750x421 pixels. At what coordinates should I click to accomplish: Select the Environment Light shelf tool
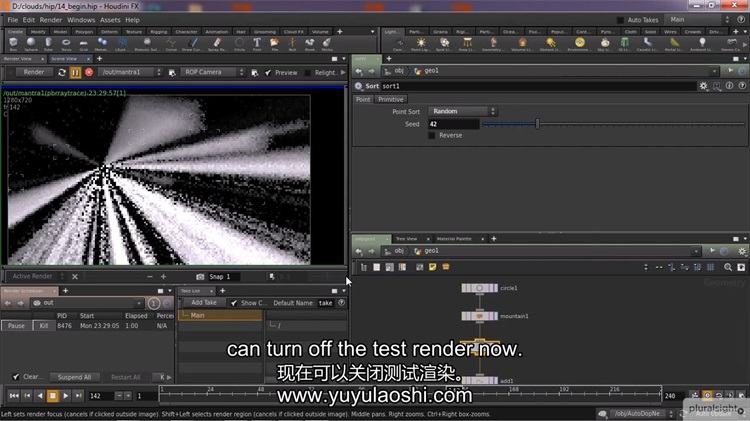pyautogui.click(x=579, y=44)
